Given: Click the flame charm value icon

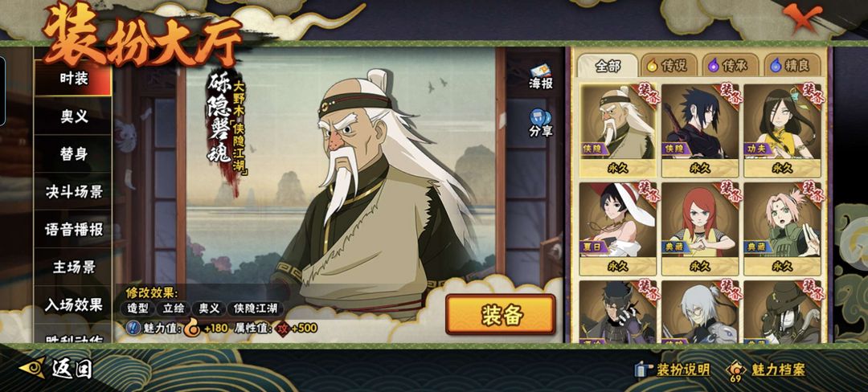Looking at the screenshot, I should point(192,327).
